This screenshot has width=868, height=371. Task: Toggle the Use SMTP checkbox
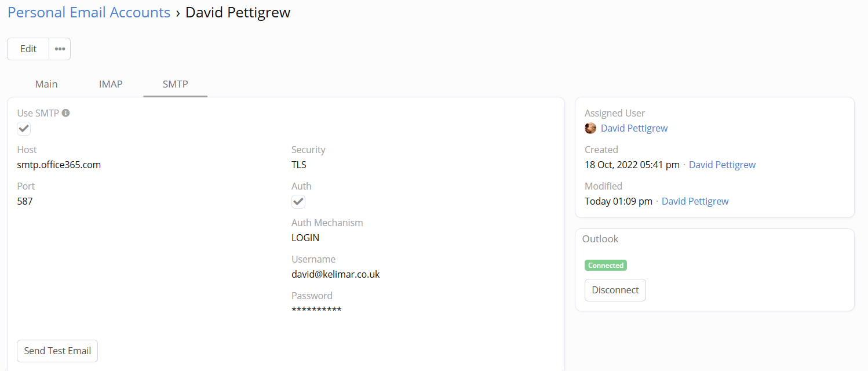[x=24, y=129]
